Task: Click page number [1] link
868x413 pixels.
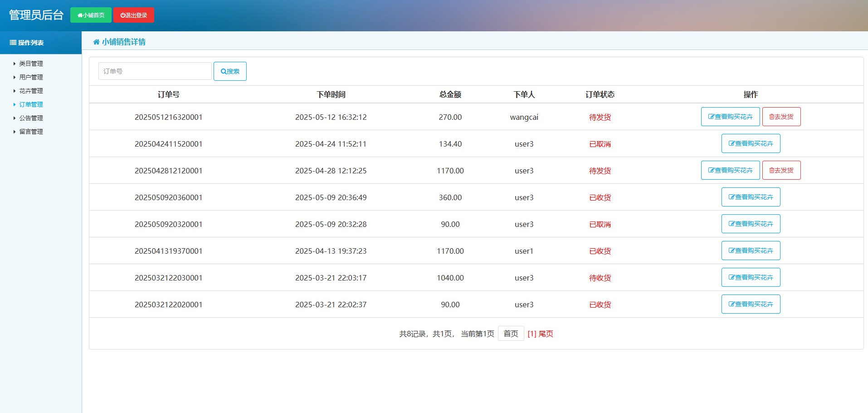Action: (532, 334)
